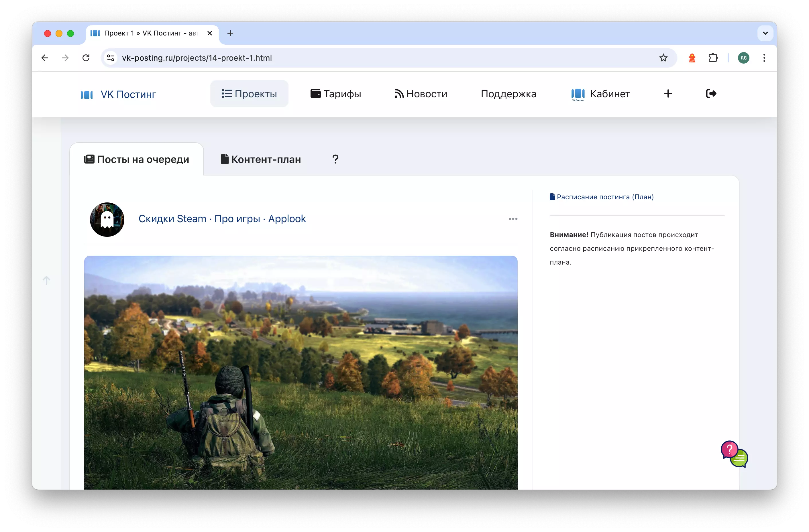The width and height of the screenshot is (809, 532).
Task: Open the Проекты menu item
Action: point(249,94)
